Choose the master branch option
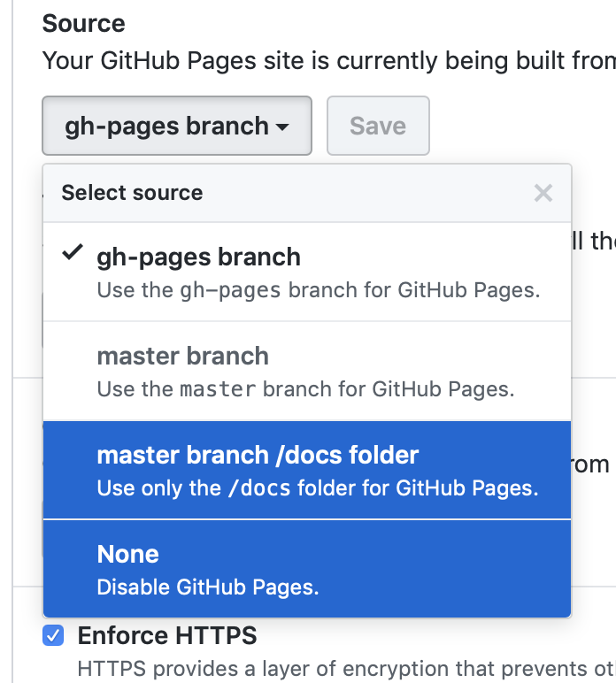This screenshot has width=616, height=683. pyautogui.click(x=307, y=372)
